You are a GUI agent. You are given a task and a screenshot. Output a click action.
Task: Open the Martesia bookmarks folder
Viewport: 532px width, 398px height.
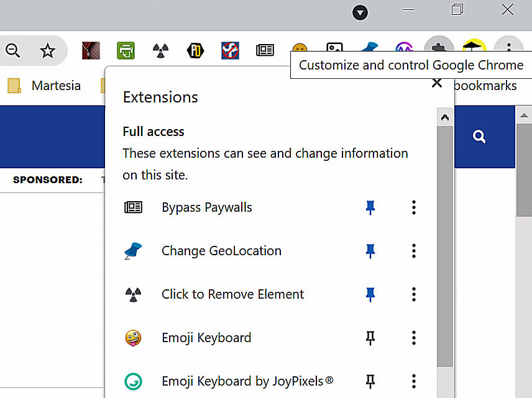pyautogui.click(x=44, y=86)
